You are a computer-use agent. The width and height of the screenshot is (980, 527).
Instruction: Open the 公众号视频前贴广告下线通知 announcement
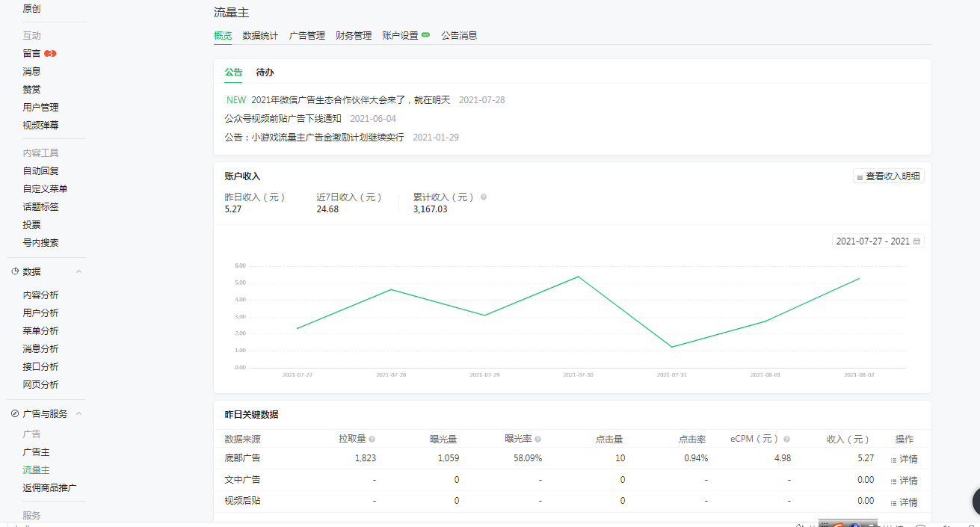(x=283, y=118)
